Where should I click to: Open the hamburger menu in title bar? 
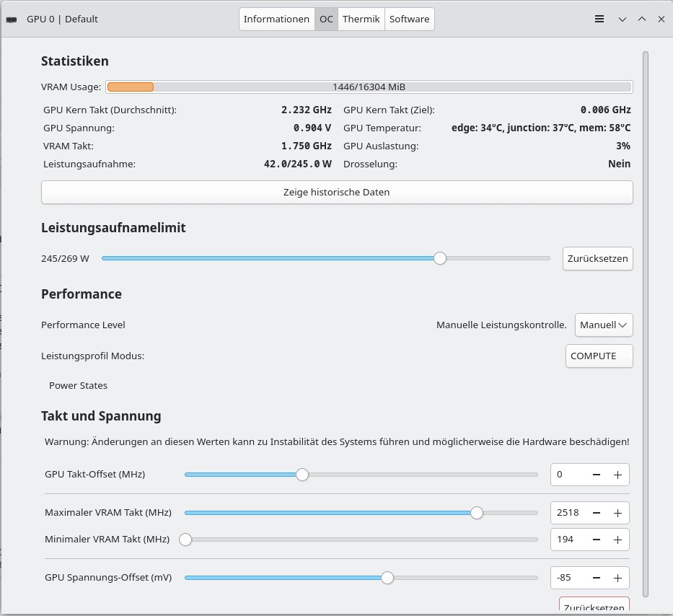point(599,19)
